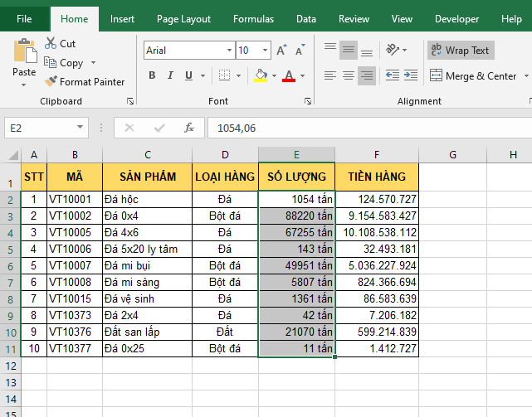The height and width of the screenshot is (417, 532).
Task: Apply the yellow Fill Color swatch
Action: 261,75
